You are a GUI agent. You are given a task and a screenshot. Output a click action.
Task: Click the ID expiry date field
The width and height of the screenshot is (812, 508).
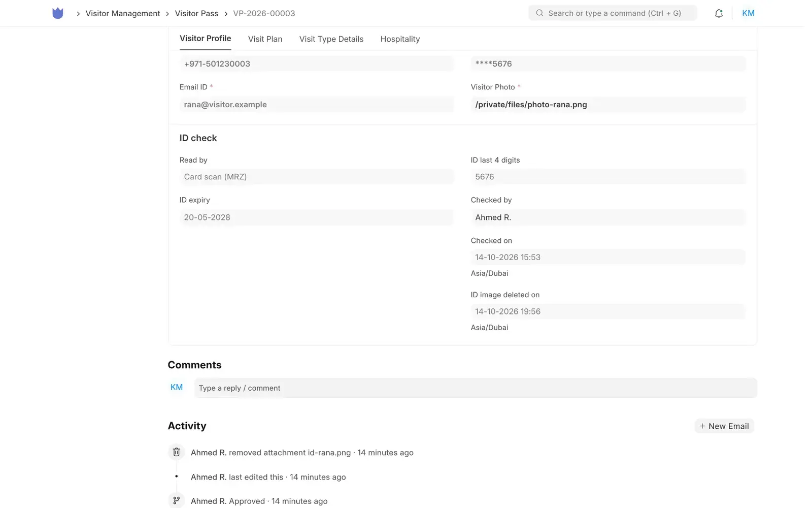(317, 217)
